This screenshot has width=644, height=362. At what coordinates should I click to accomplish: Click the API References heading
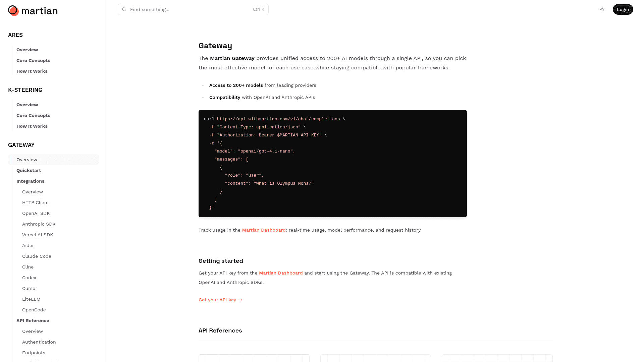[220, 330]
